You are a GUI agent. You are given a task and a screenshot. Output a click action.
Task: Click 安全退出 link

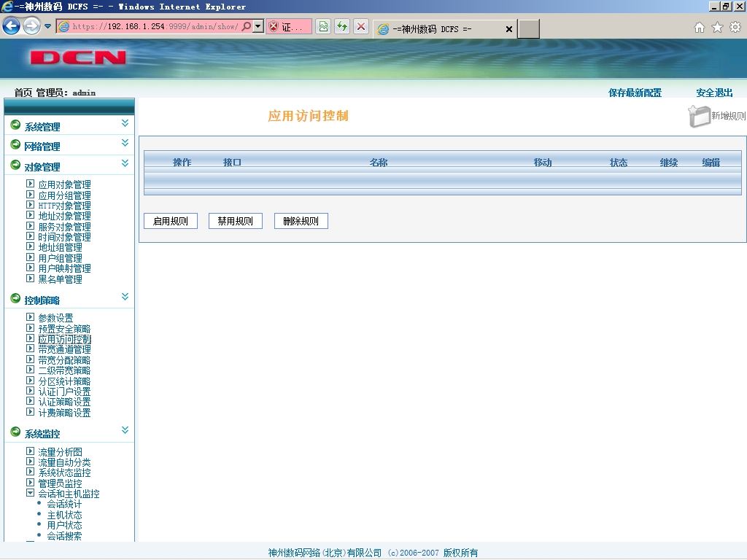click(714, 93)
